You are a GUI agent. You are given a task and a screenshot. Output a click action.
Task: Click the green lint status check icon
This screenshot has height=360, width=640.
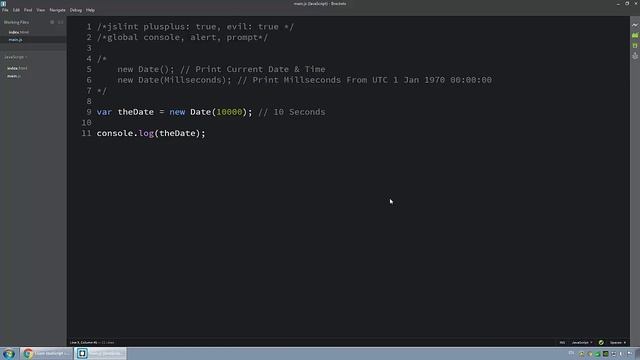601,342
